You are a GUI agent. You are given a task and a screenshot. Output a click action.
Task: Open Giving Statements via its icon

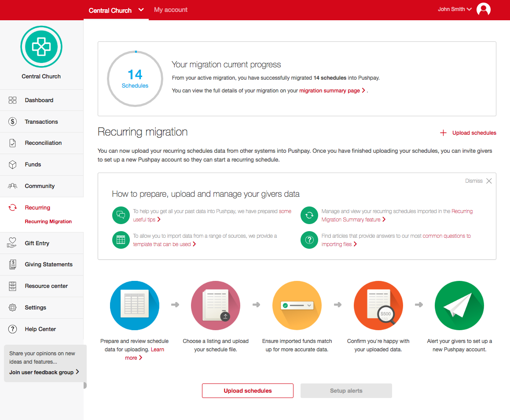[x=12, y=264]
